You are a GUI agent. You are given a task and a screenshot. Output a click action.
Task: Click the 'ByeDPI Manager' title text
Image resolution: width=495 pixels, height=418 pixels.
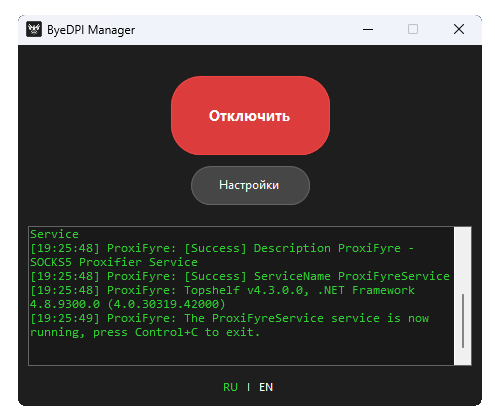[x=91, y=30]
